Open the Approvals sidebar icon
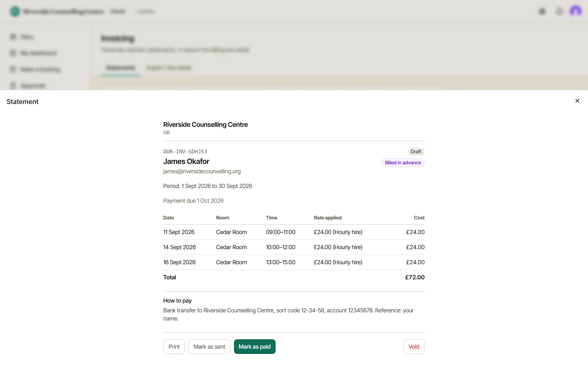Image resolution: width=588 pixels, height=367 pixels. click(13, 85)
